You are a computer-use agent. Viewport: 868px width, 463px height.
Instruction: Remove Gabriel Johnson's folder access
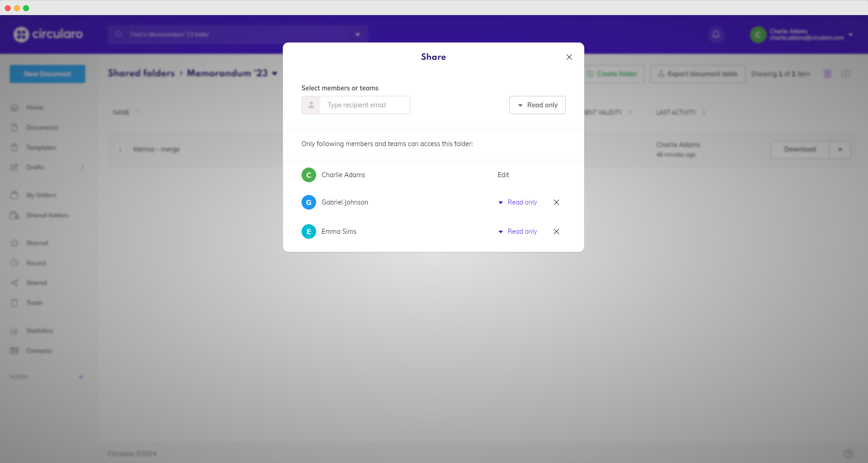pos(556,202)
